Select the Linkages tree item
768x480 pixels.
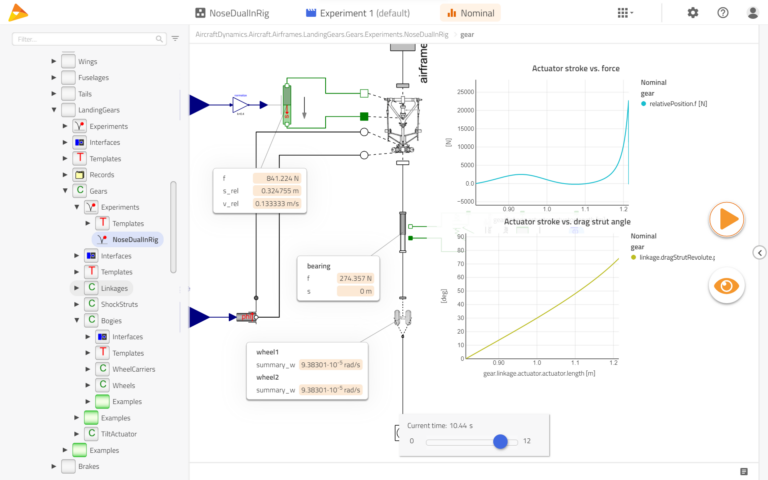pos(114,288)
